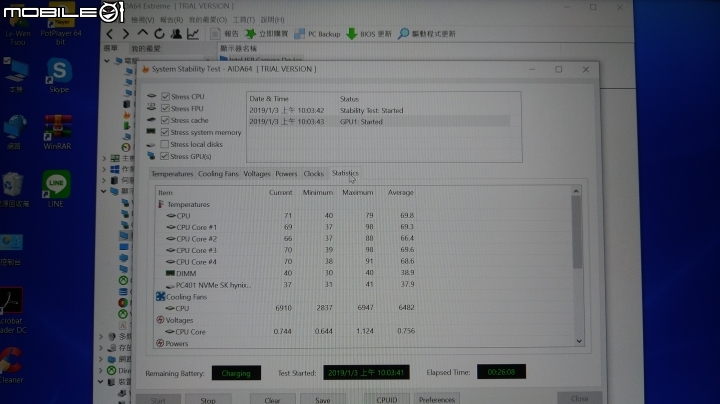Image resolution: width=720 pixels, height=404 pixels.
Task: Click the user profile icon in AIDA64 toolbar
Action: pos(176,34)
